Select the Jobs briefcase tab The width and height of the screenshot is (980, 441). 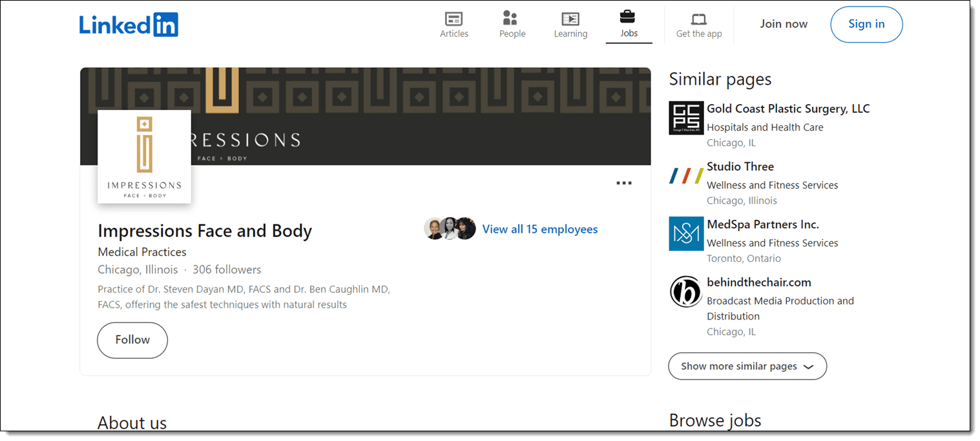629,17
